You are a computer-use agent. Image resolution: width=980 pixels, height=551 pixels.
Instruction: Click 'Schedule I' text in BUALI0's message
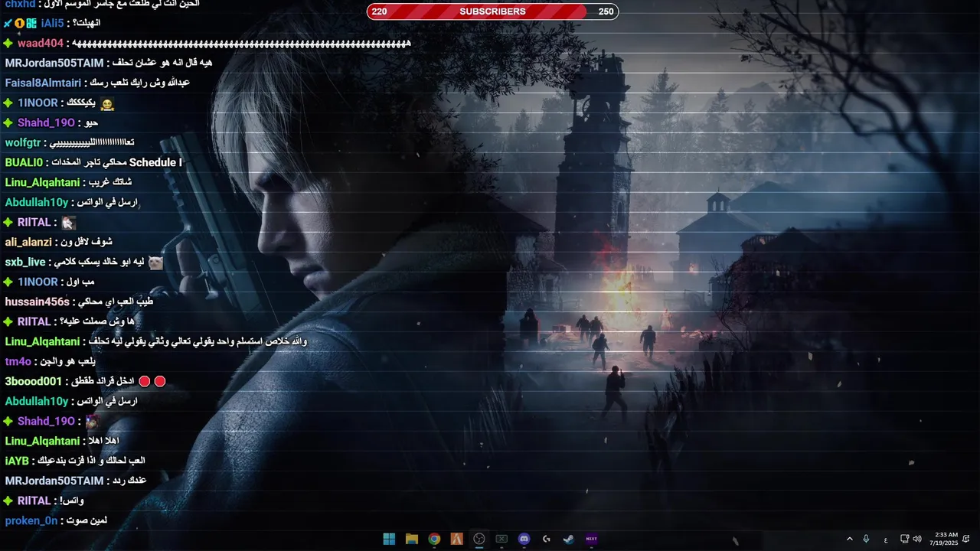(155, 162)
